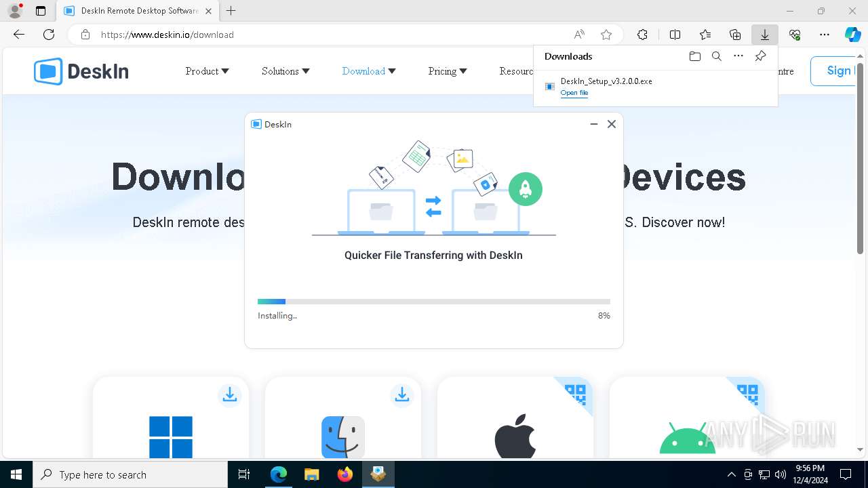The image size is (868, 488).
Task: Toggle Split screen icon
Action: click(675, 35)
